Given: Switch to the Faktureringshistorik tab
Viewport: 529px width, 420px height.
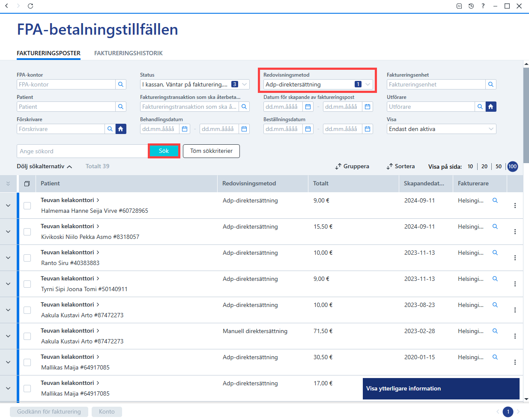Looking at the screenshot, I should pyautogui.click(x=129, y=53).
